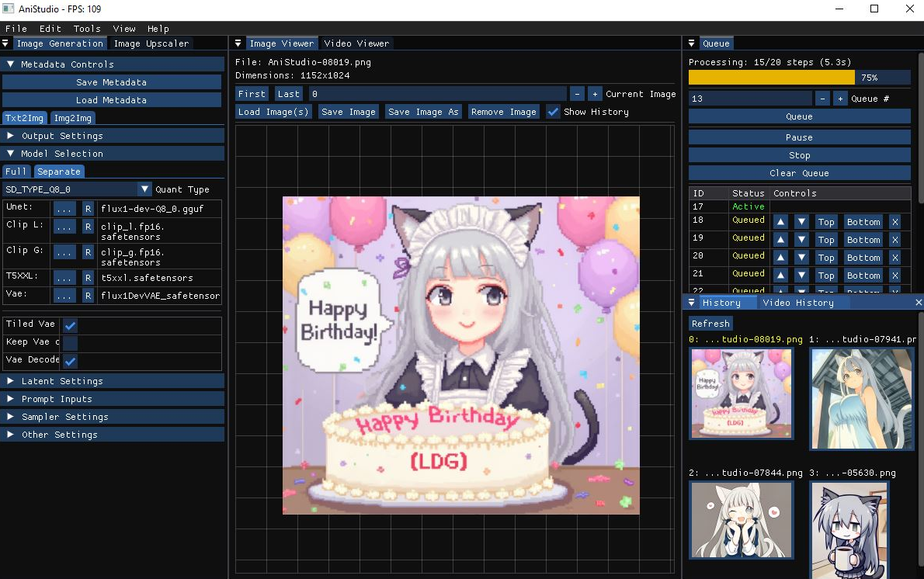Viewport: 924px width, 579px height.
Task: Increase current image index with plus
Action: click(x=595, y=94)
